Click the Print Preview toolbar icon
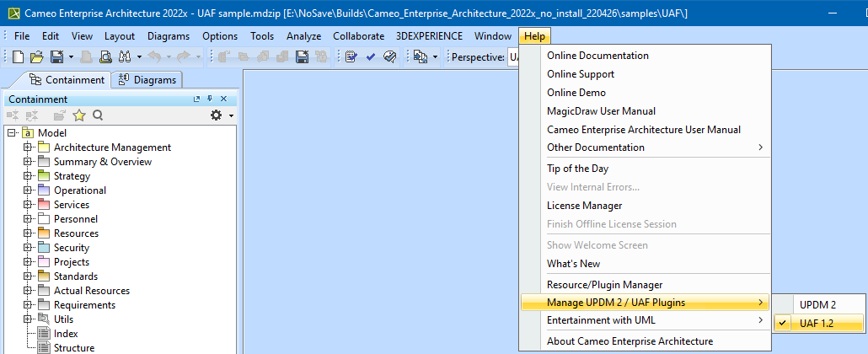868x354 pixels. (105, 56)
